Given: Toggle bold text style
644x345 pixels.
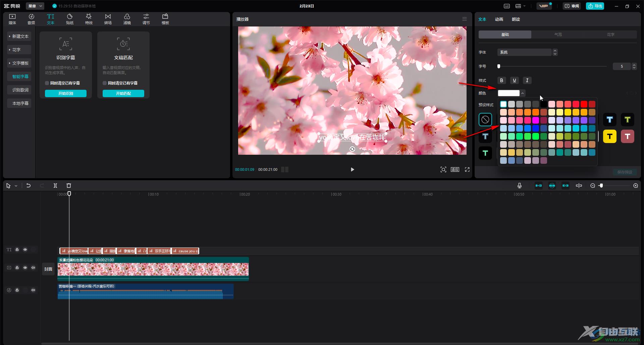Looking at the screenshot, I should click(x=501, y=80).
